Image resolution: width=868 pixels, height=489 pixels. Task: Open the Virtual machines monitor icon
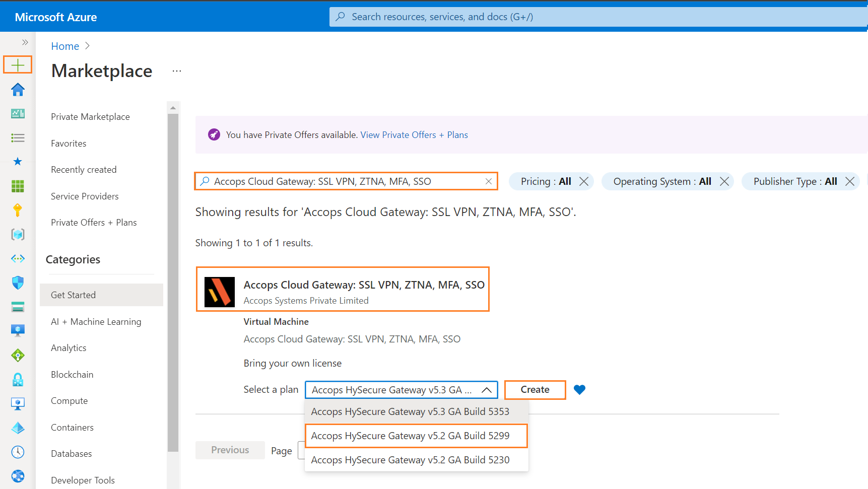pos(18,330)
